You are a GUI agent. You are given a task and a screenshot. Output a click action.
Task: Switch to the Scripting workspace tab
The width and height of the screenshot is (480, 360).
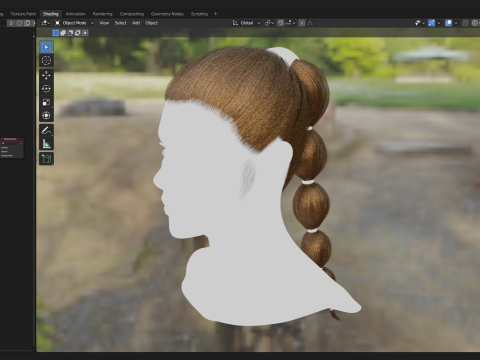click(x=199, y=14)
